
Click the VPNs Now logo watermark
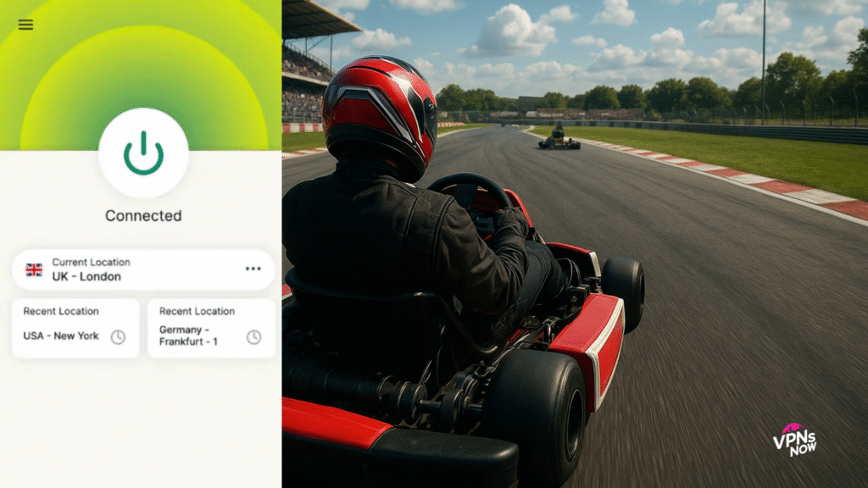click(795, 440)
